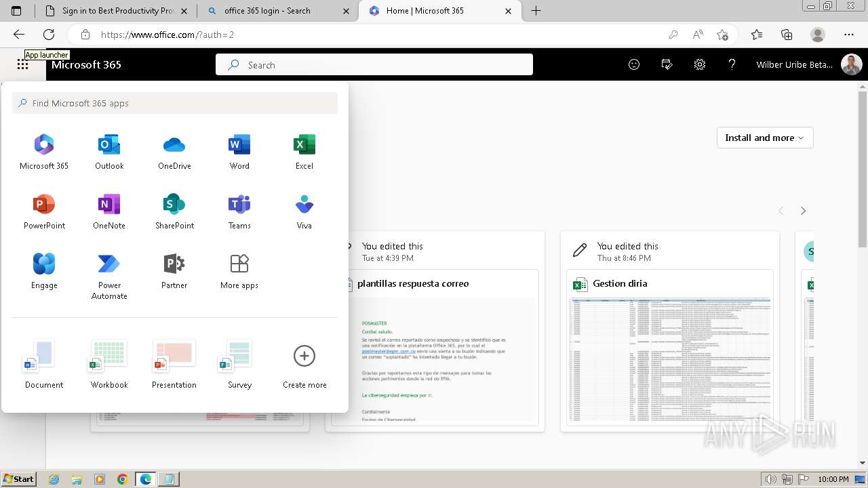Click the Windows Start button
868x488 pixels.
tap(19, 479)
